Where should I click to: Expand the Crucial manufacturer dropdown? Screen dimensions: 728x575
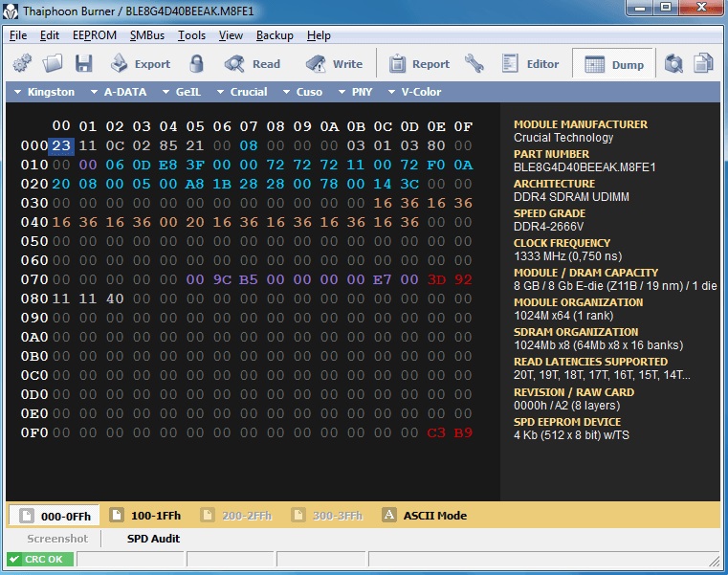click(x=242, y=92)
